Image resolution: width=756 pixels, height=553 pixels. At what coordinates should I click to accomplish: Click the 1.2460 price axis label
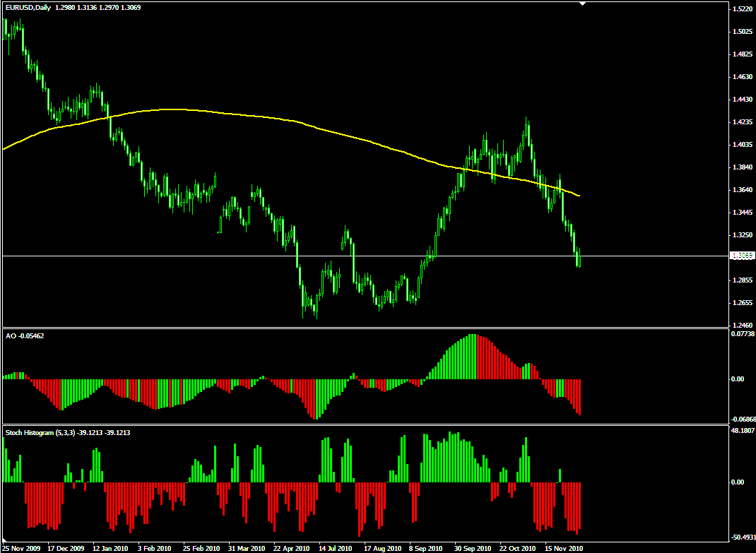pyautogui.click(x=743, y=326)
